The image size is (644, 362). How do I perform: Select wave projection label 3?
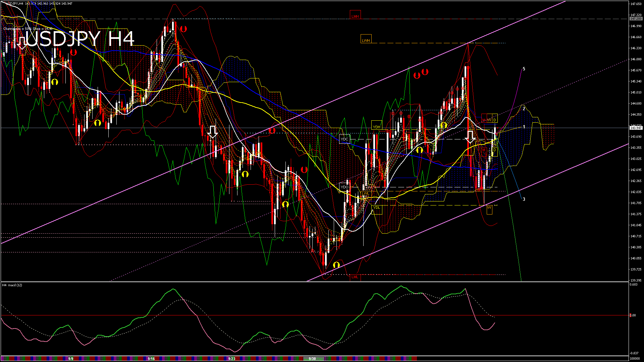[524, 199]
